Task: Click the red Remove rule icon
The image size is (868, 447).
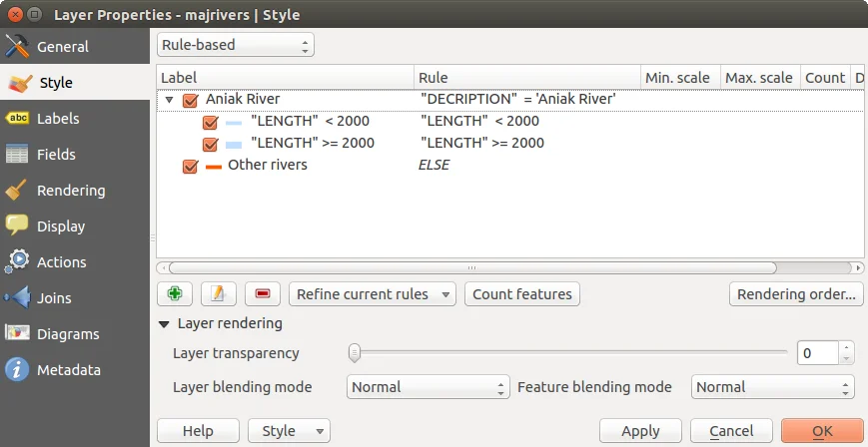Action: 262,294
